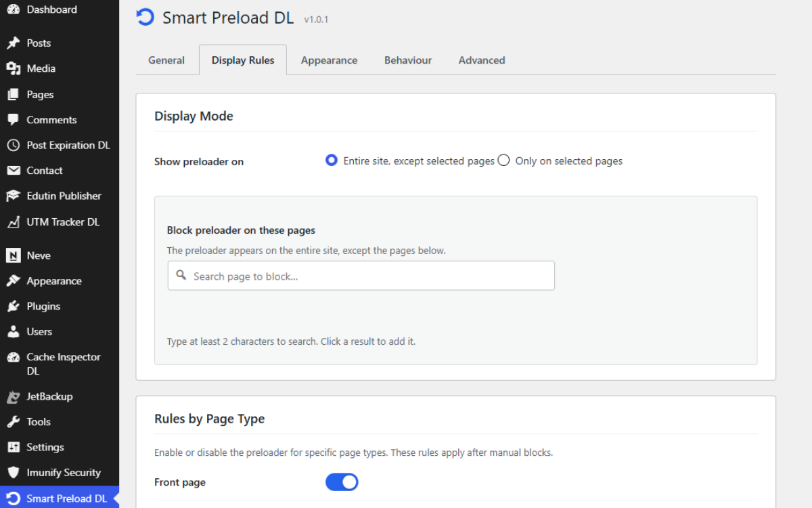The image size is (812, 508).
Task: Click the Contact envelope icon
Action: tap(13, 171)
